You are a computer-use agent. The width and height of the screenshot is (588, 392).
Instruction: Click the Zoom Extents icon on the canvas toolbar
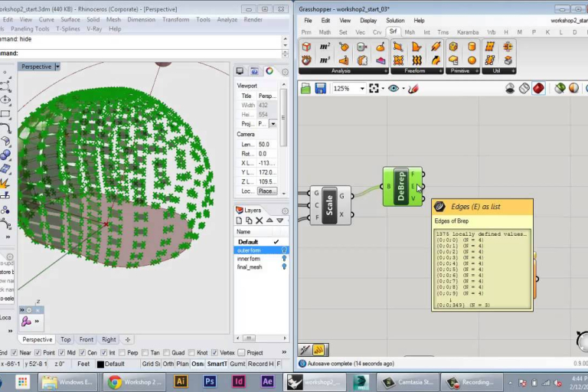[374, 89]
